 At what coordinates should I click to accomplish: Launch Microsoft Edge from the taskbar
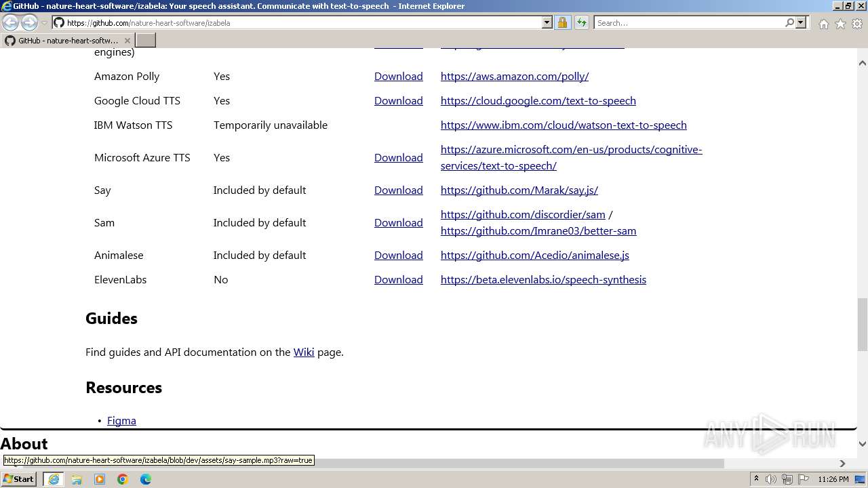coord(146,479)
